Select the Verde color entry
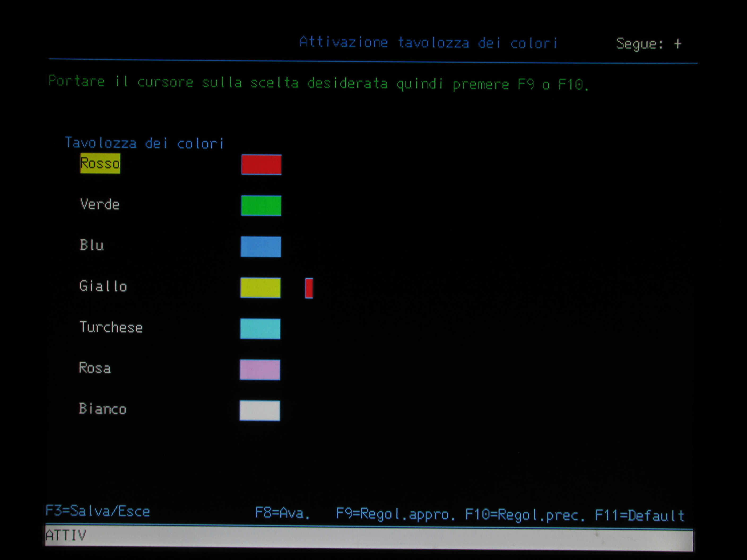747x560 pixels. 100,204
